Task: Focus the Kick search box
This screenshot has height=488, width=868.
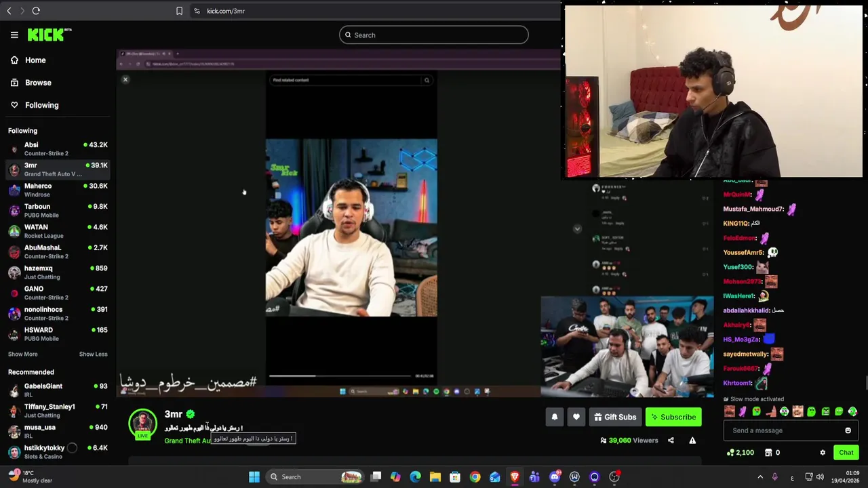Action: (434, 35)
